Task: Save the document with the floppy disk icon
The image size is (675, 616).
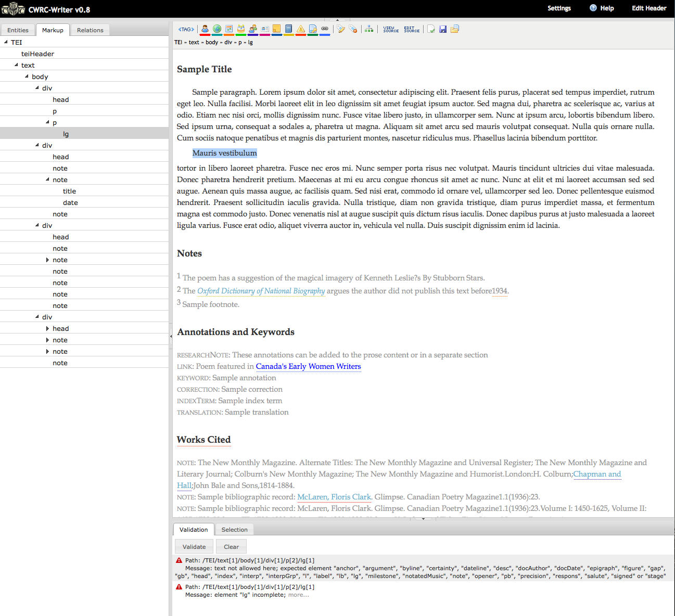Action: tap(443, 29)
